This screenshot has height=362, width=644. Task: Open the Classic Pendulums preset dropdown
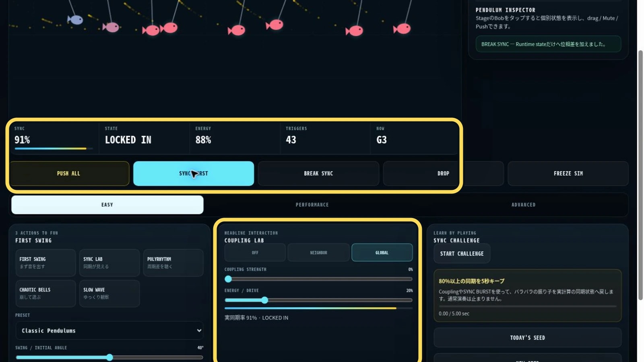109,331
